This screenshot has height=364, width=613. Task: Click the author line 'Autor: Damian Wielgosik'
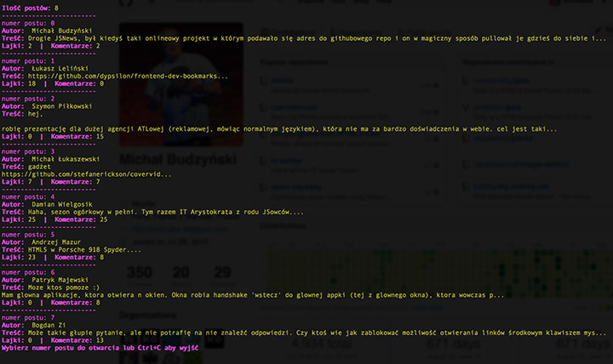(x=47, y=204)
